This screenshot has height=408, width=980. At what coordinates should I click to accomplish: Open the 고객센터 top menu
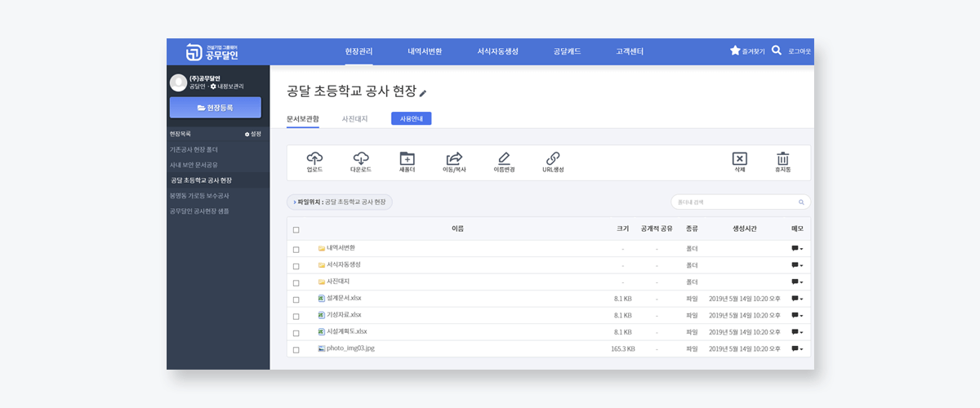[x=630, y=51]
